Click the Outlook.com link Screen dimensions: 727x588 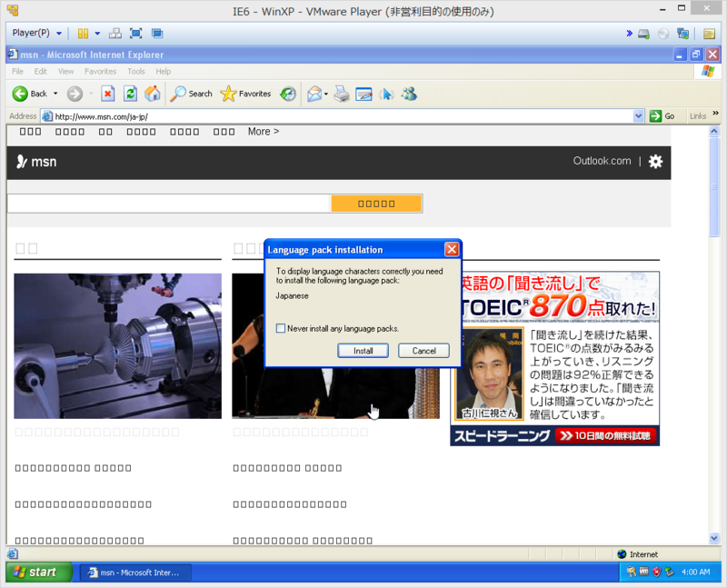pos(602,161)
